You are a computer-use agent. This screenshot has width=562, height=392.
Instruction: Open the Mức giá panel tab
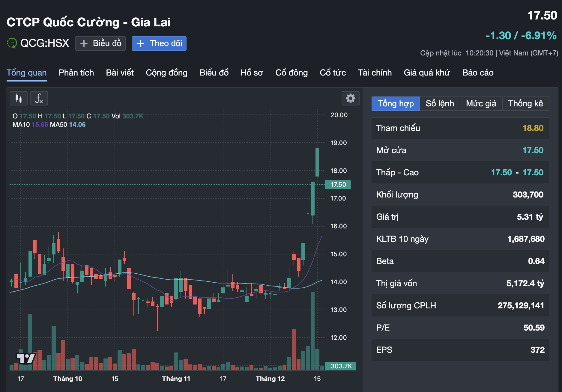pos(481,103)
